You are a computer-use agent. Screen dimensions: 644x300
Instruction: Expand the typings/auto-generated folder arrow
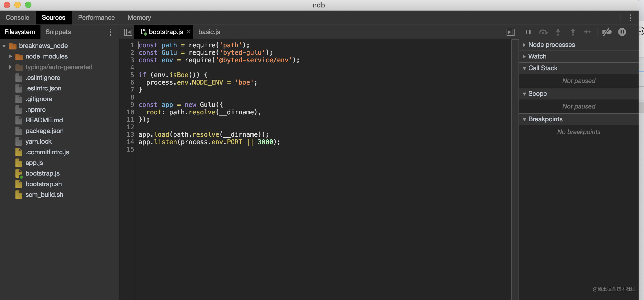click(10, 67)
